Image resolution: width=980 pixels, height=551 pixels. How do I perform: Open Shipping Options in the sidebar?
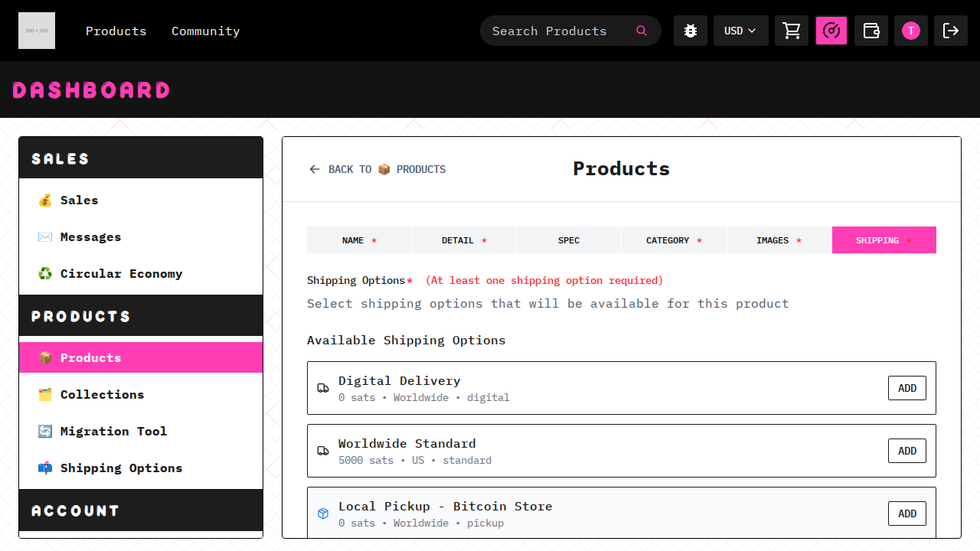point(141,468)
